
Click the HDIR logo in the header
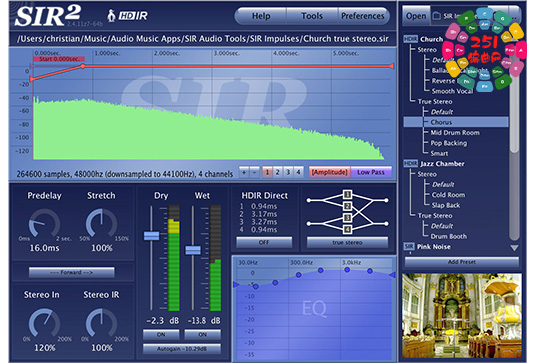(133, 16)
